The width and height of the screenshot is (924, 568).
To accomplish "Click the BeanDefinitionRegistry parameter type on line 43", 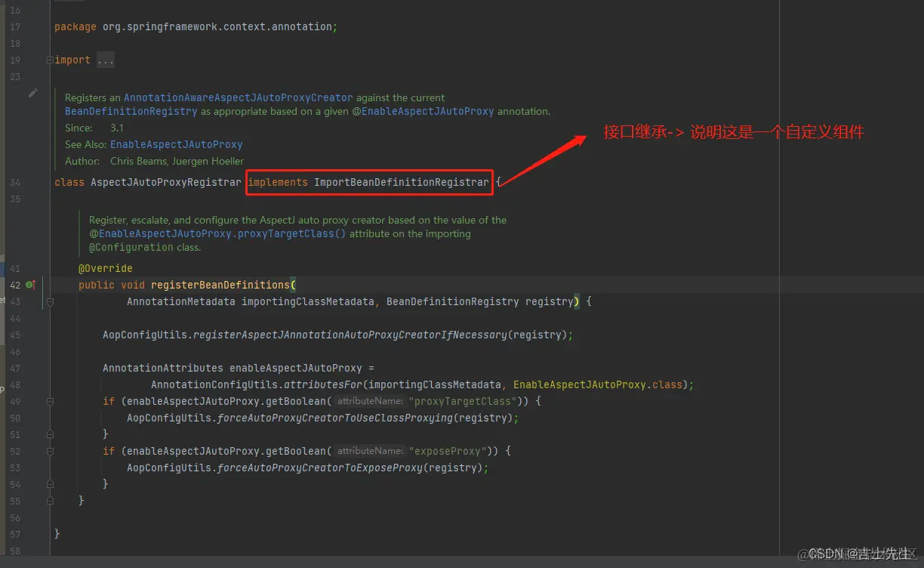I will click(453, 301).
